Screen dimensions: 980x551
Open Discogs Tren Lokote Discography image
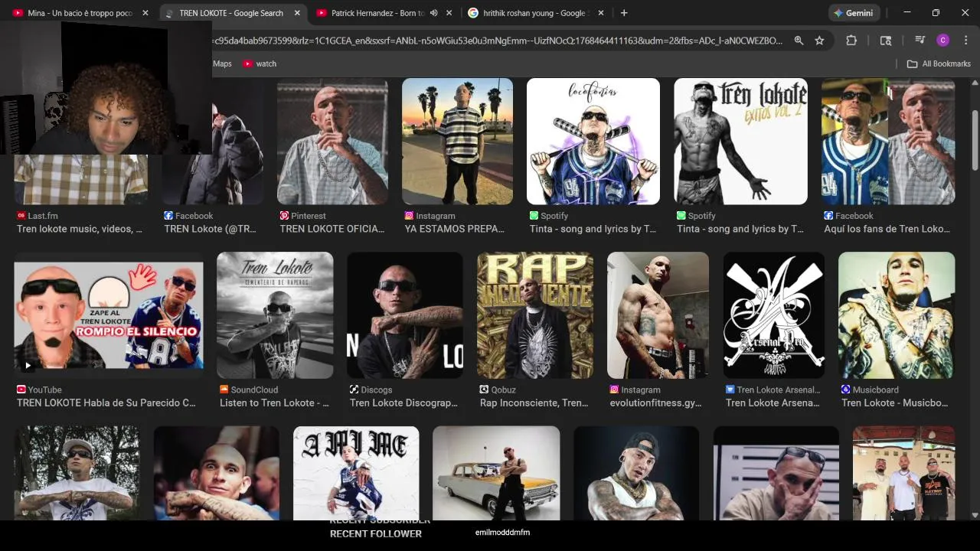(405, 315)
